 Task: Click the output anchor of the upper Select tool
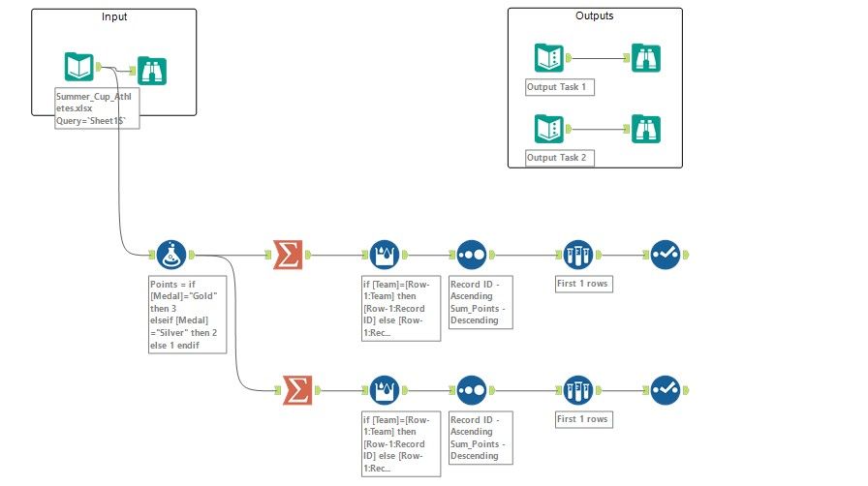(686, 255)
